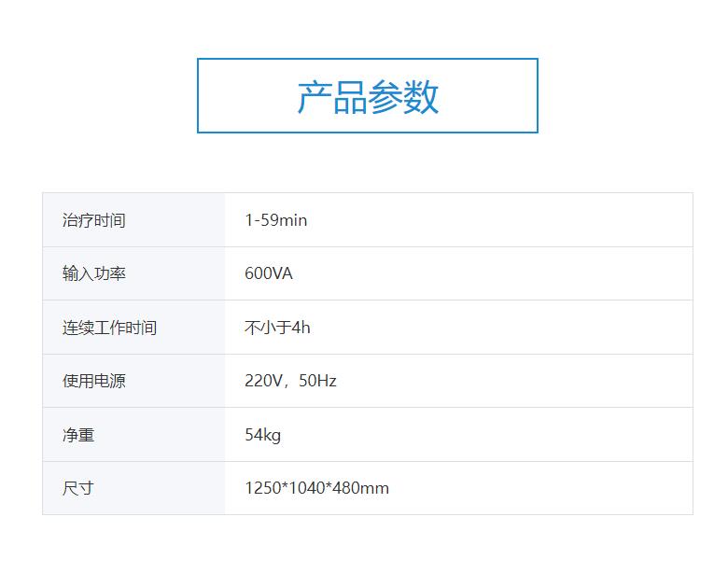This screenshot has height=573, width=728.
Task: Click the 54kg net weight value
Action: tap(262, 435)
